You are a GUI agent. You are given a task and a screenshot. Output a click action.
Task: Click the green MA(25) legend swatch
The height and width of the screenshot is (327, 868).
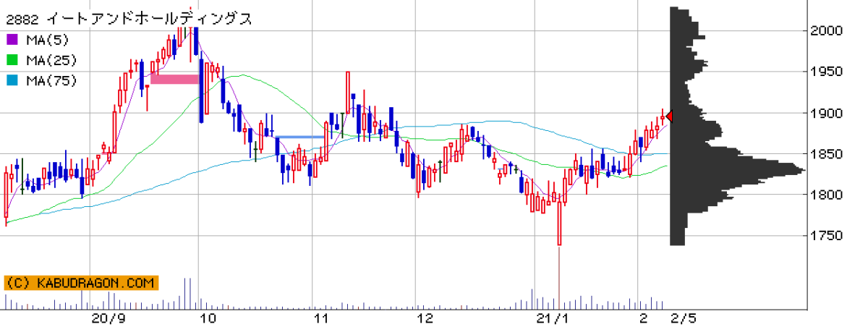[12, 60]
